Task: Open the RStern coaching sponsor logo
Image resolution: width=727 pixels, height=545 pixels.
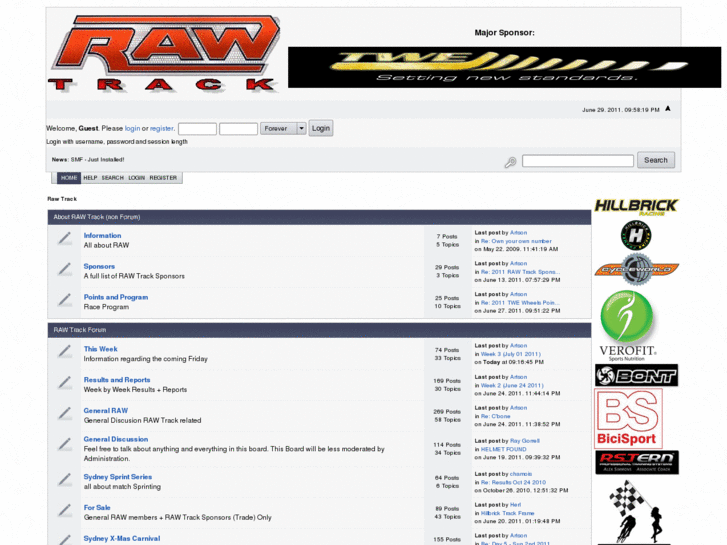Action: click(x=637, y=462)
